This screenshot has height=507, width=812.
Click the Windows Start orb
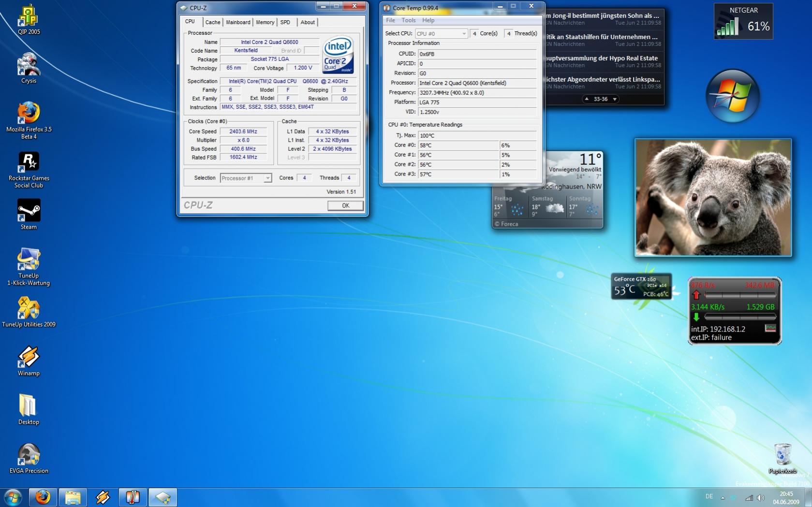click(13, 497)
